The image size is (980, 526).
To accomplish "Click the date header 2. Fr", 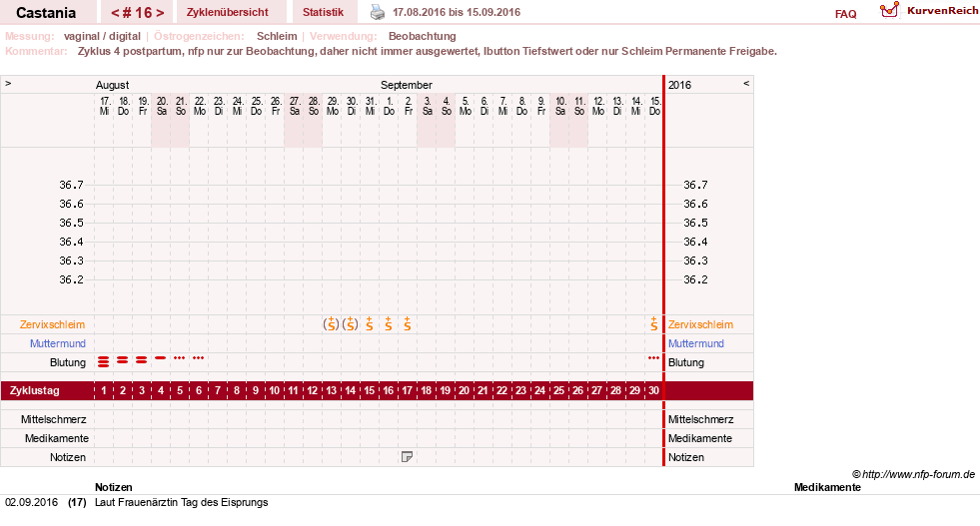I will (x=408, y=106).
